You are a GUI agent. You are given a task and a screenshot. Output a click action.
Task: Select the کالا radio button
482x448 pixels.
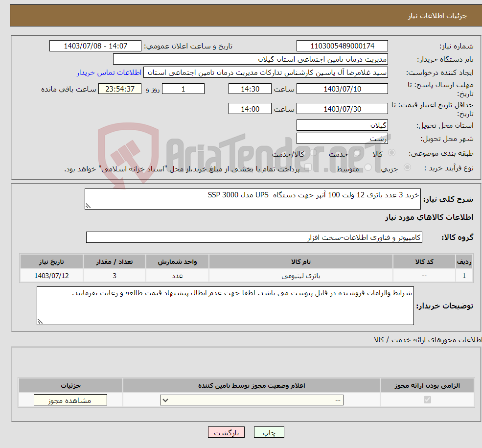[x=391, y=152]
